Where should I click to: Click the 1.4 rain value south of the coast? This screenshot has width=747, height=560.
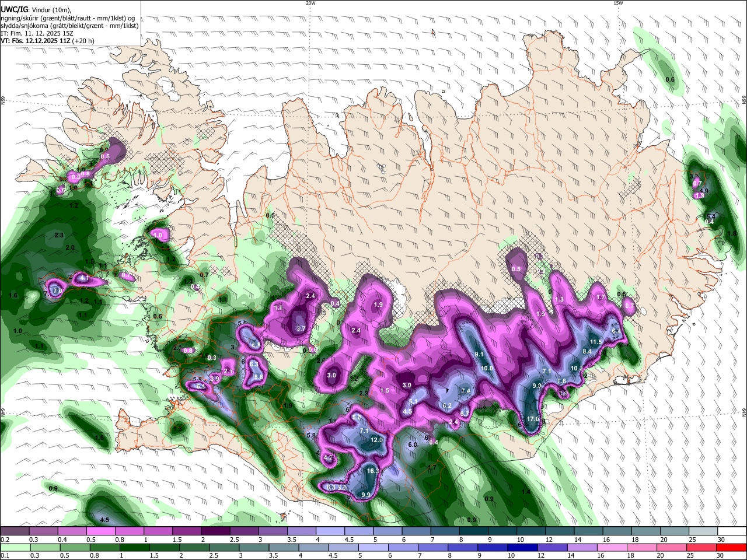tap(526, 492)
